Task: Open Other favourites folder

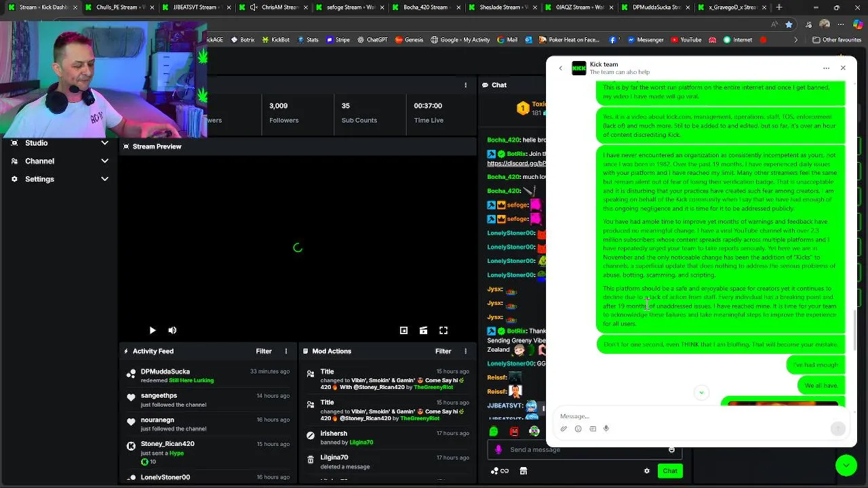Action: coord(836,40)
